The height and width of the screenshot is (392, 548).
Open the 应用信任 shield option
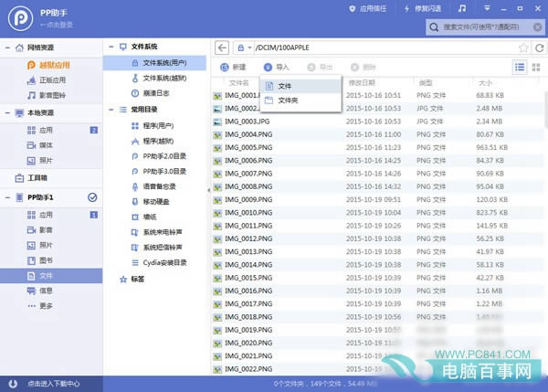[x=368, y=9]
